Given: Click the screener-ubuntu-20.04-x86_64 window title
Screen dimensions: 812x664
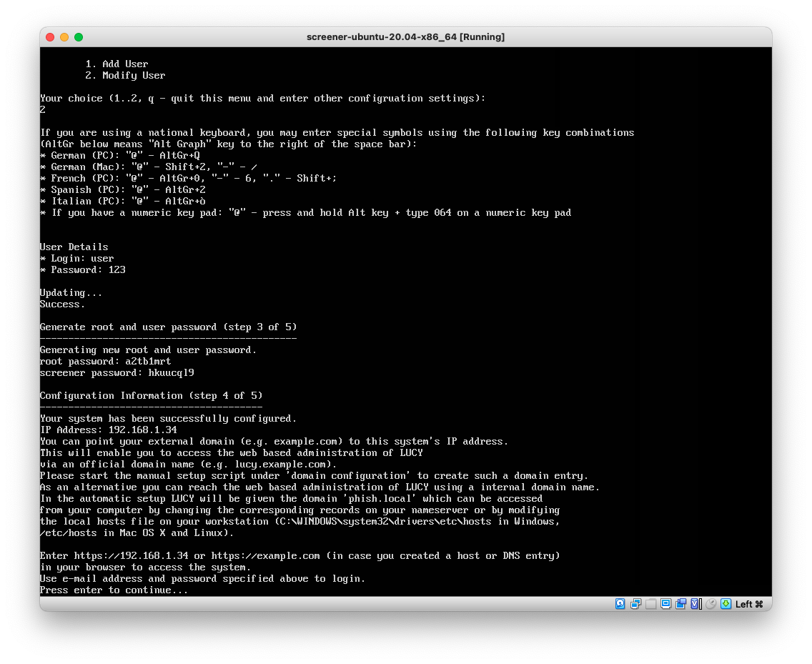Looking at the screenshot, I should [405, 37].
